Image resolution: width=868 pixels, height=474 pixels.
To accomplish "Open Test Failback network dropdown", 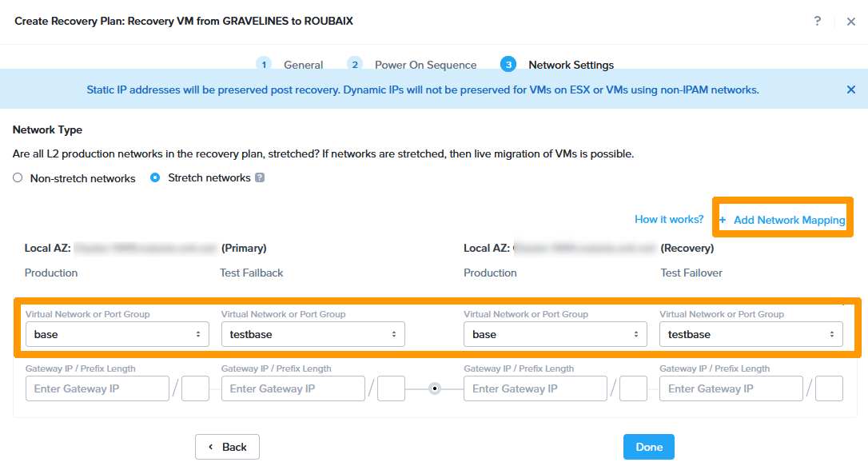I will pos(313,334).
